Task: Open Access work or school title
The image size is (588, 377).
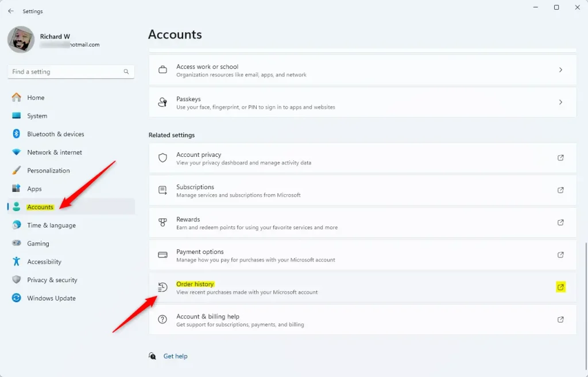Action: pos(207,67)
